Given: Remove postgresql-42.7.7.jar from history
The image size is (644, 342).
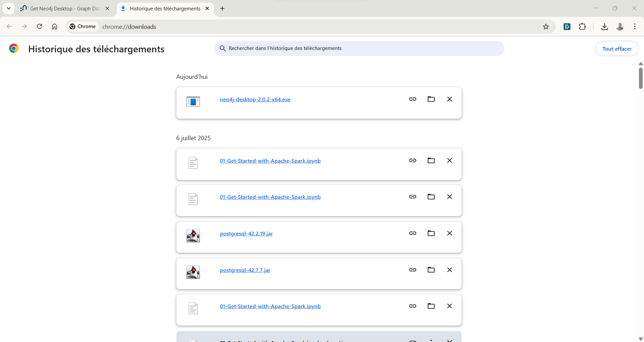Looking at the screenshot, I should click(x=449, y=270).
